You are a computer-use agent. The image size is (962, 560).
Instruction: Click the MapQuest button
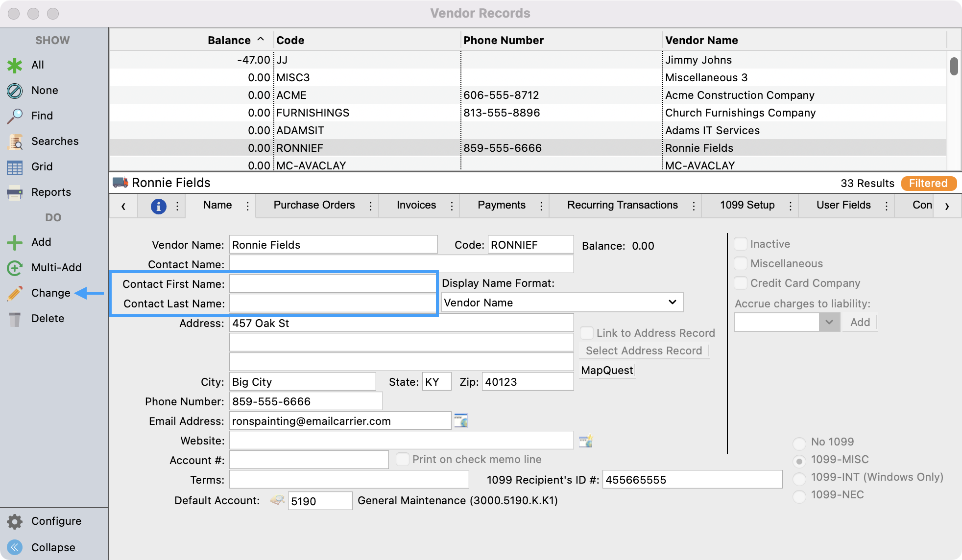tap(607, 371)
